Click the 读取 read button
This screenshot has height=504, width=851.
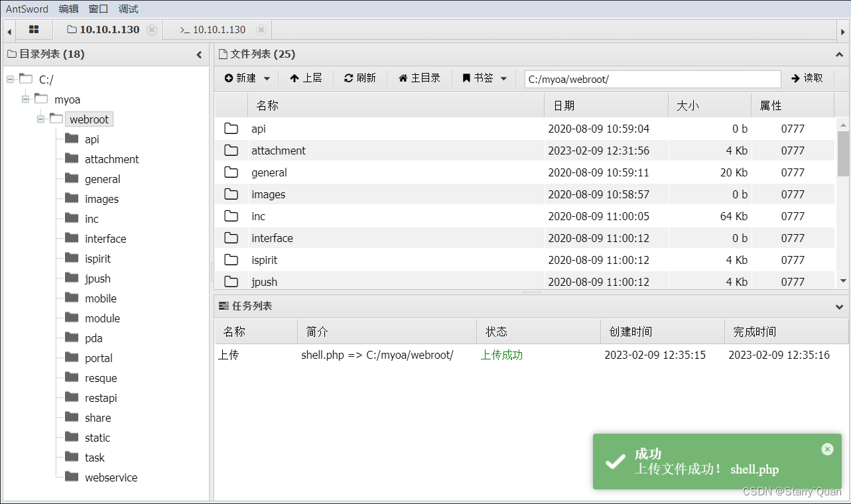(x=807, y=78)
